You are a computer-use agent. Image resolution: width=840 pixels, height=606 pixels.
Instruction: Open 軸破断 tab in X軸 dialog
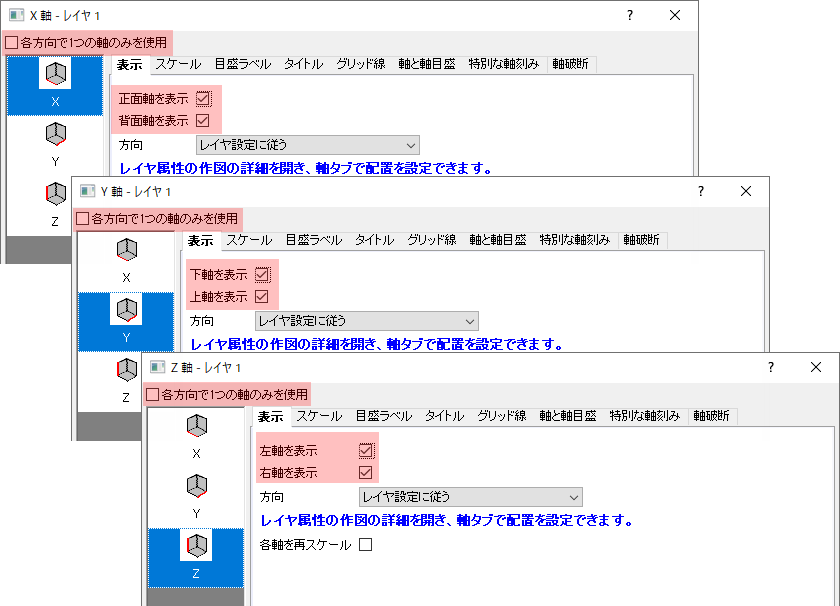[571, 64]
